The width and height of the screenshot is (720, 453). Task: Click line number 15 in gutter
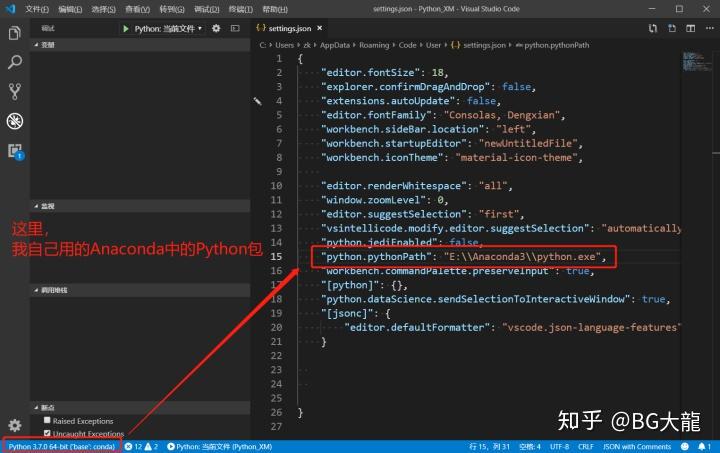click(276, 257)
